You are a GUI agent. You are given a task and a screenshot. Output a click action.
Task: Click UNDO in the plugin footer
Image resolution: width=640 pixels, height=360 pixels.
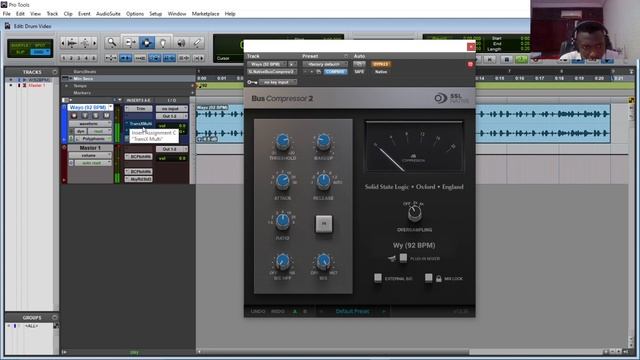coord(258,311)
